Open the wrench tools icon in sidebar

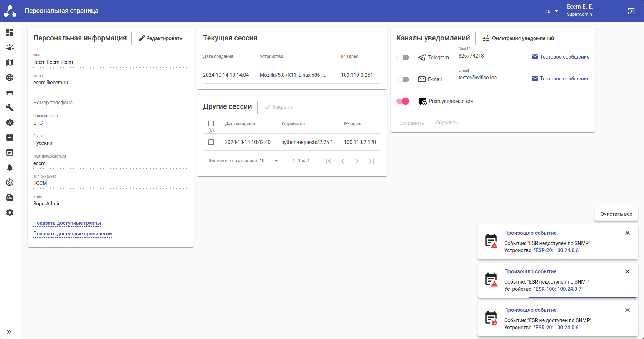[10, 108]
